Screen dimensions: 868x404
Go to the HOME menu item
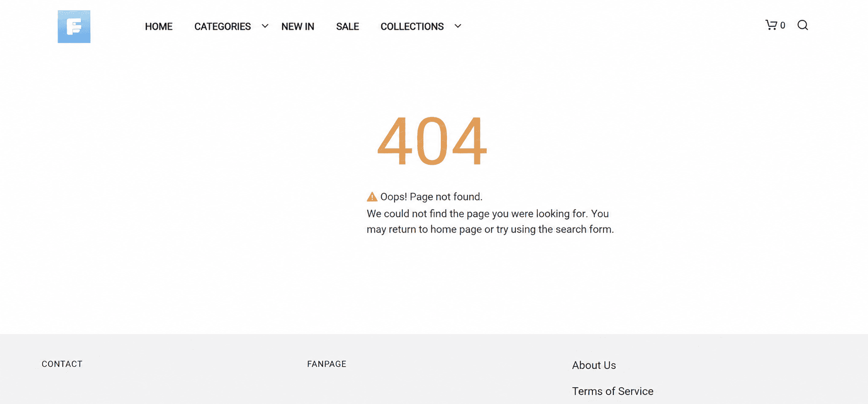[x=159, y=26]
